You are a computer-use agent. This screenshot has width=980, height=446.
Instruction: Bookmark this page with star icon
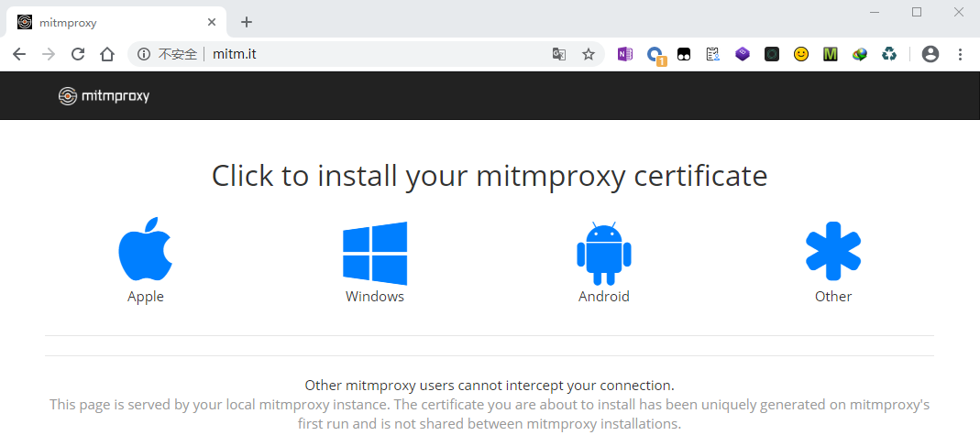click(588, 55)
